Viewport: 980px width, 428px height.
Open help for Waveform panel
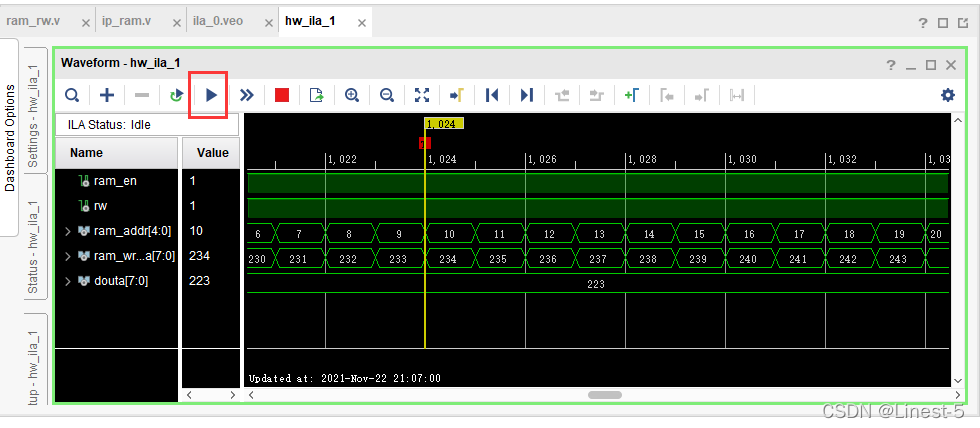891,65
